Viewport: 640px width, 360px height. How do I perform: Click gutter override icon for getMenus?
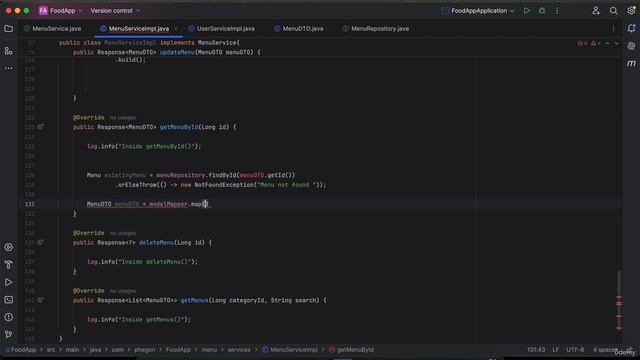[40, 300]
